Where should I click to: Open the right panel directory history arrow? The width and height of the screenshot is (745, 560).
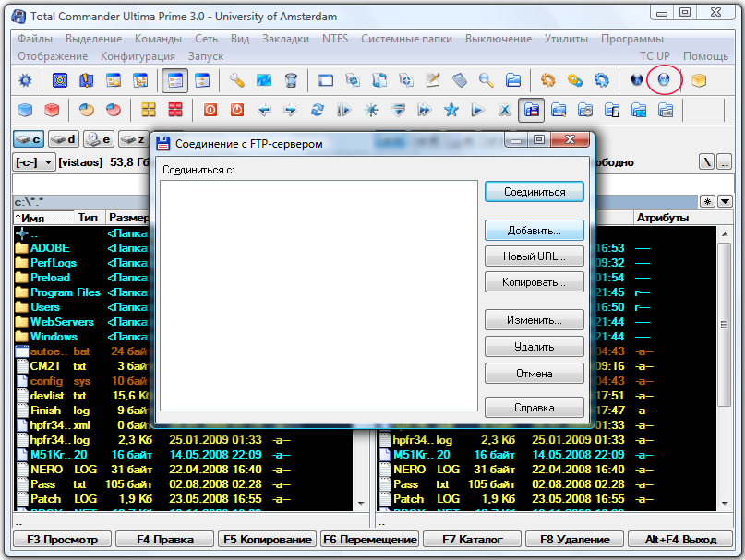[x=725, y=201]
